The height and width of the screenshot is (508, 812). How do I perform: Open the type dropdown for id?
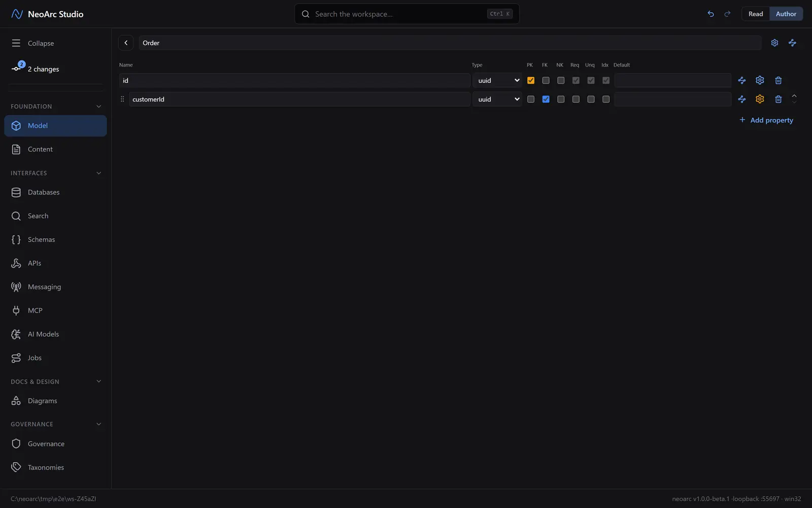pos(497,80)
